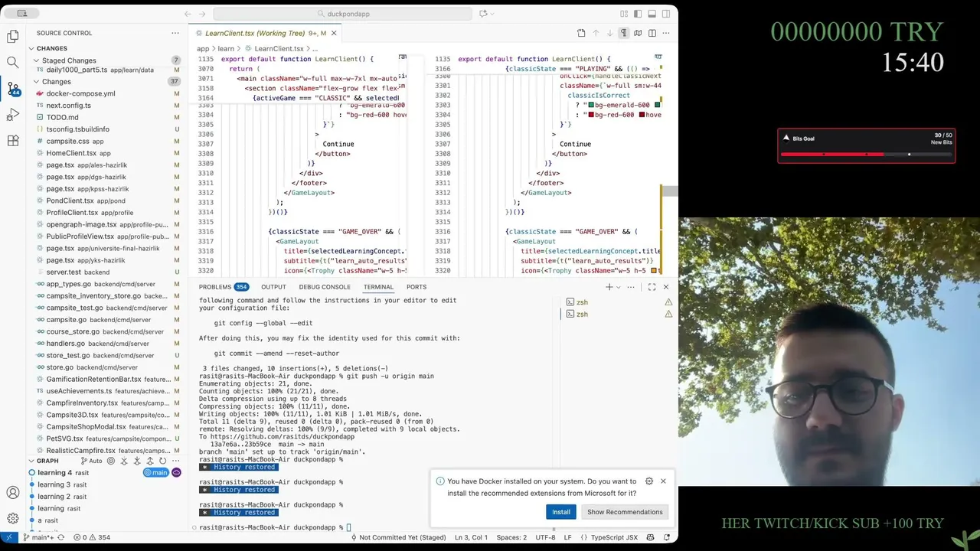Open the Copilot chat icon near search bar

(483, 14)
